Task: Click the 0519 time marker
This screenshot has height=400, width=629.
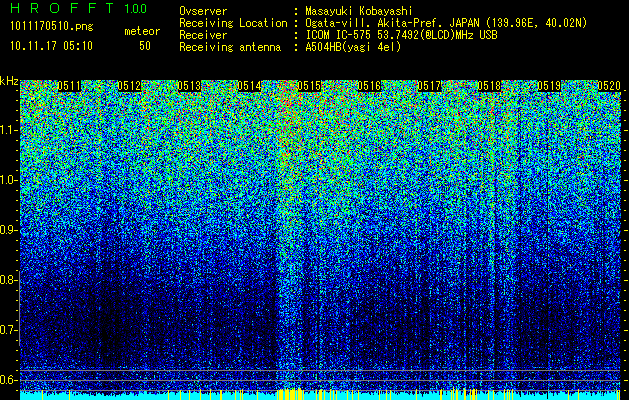Action: [549, 86]
